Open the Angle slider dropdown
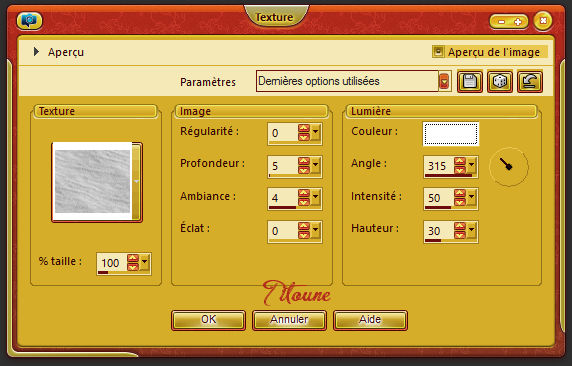 point(472,165)
